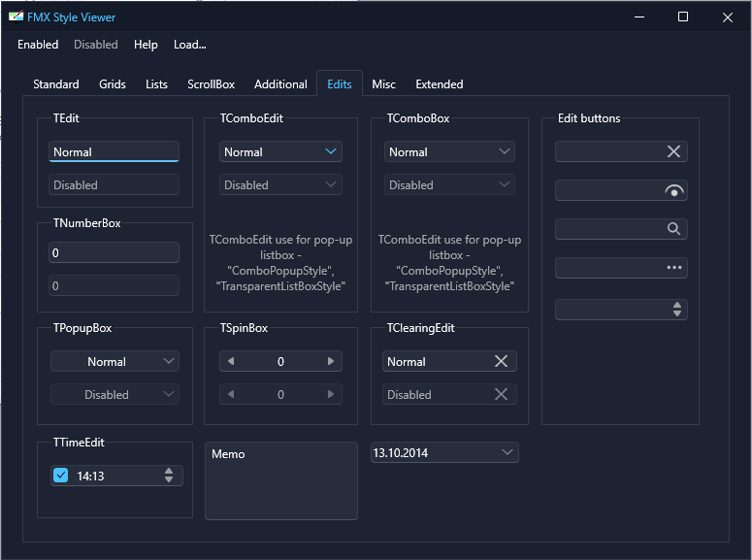Click the TEdit group label
The height and width of the screenshot is (560, 752).
point(66,118)
